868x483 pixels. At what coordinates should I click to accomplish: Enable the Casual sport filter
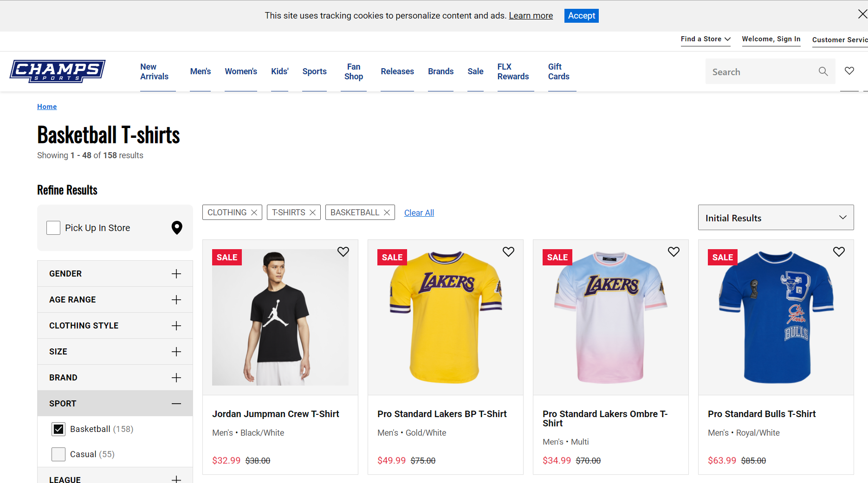pyautogui.click(x=58, y=454)
